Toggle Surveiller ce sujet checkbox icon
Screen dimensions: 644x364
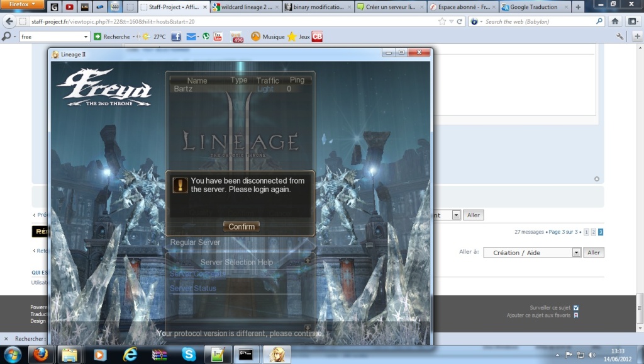576,308
